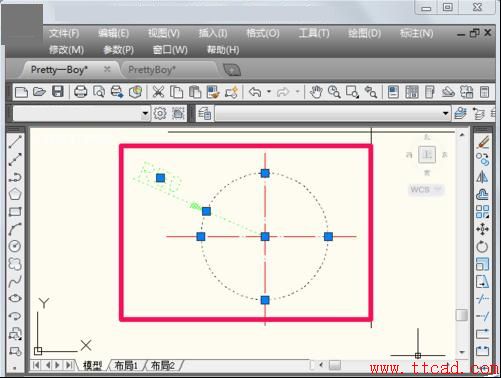
Task: Select the Ellipse drawing tool
Action: 15,298
